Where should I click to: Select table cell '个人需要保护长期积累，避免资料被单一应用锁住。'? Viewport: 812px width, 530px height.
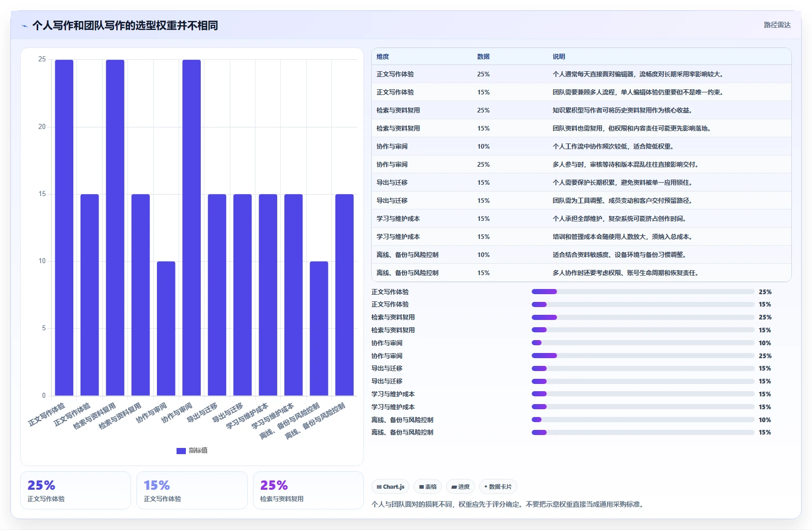(x=623, y=183)
